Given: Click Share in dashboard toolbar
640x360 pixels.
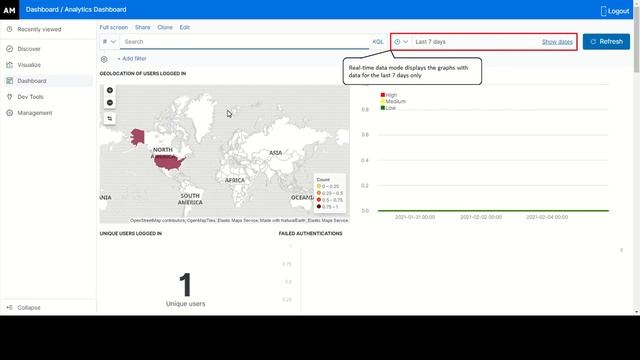Looking at the screenshot, I should click(x=142, y=27).
